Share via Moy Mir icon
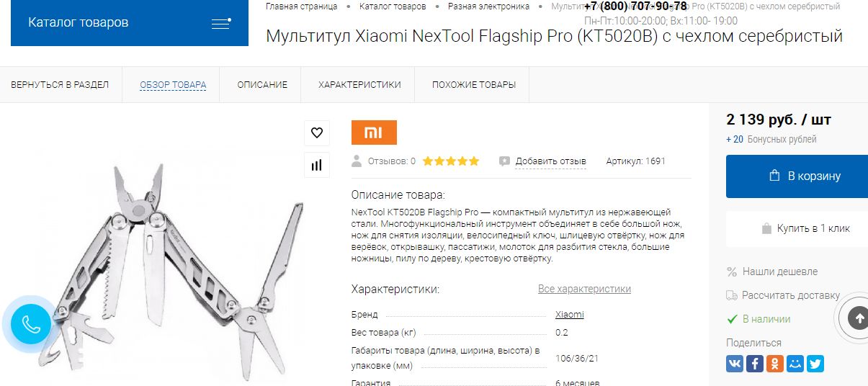The width and height of the screenshot is (868, 386). coord(795,364)
